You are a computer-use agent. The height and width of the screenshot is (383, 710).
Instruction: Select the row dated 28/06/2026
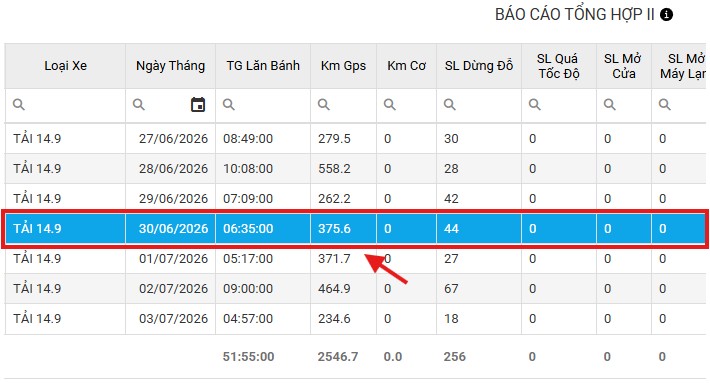coord(355,168)
